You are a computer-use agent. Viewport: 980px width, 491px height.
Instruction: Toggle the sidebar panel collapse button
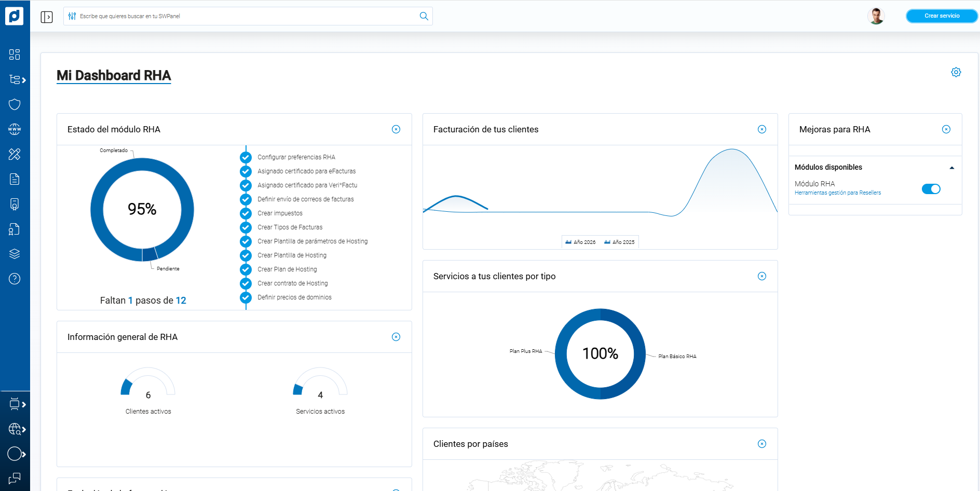47,17
